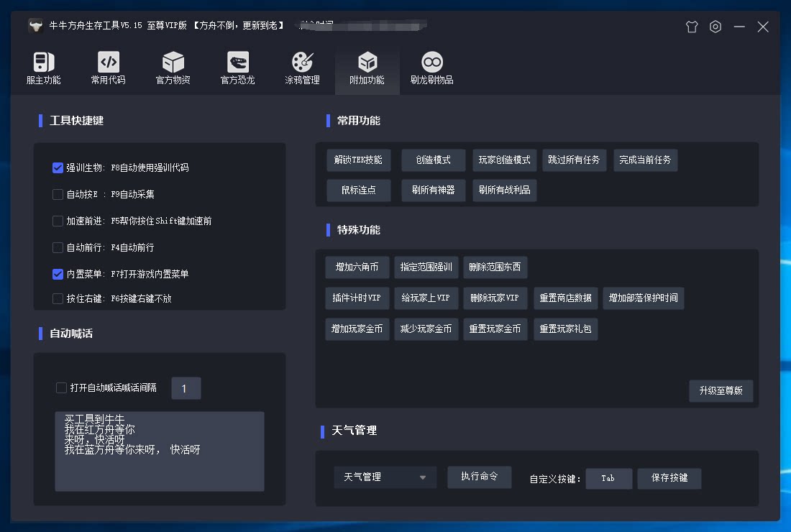Open the settings gear in title bar

(x=715, y=27)
